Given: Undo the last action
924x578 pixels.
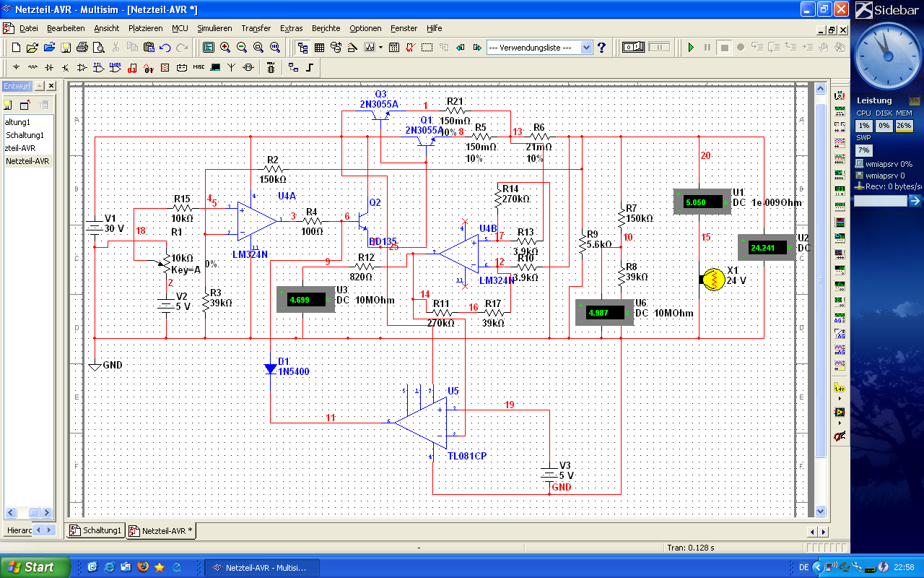Looking at the screenshot, I should (165, 47).
